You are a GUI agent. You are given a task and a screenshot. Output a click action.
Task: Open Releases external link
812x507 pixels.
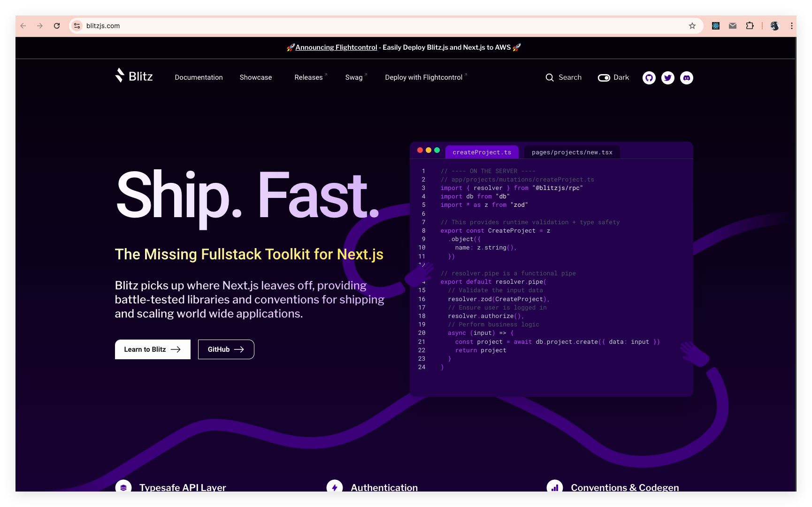pos(311,77)
